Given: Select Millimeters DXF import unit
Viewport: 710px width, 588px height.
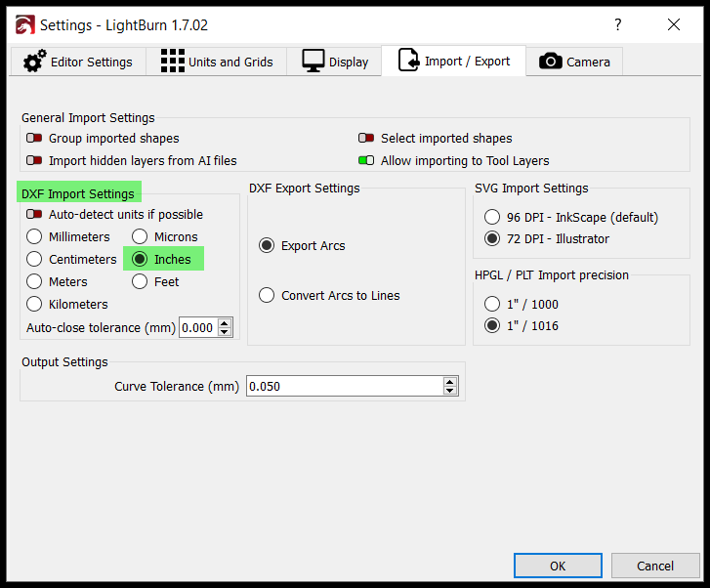Looking at the screenshot, I should [34, 236].
